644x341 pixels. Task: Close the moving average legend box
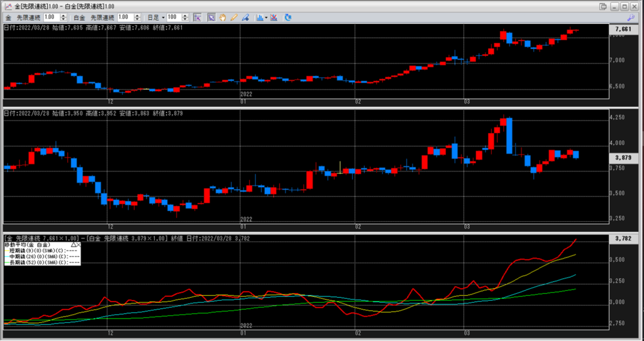coord(80,244)
